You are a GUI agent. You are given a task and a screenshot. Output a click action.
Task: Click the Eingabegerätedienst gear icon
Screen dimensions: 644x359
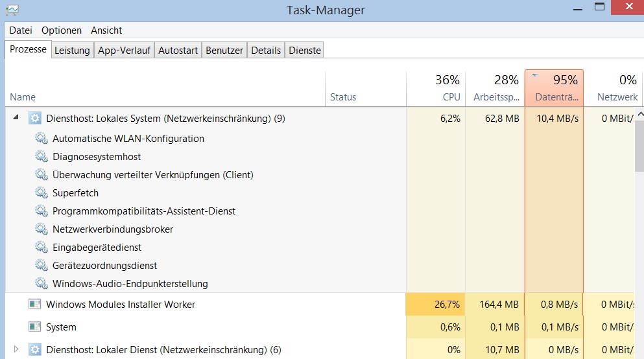(42, 247)
